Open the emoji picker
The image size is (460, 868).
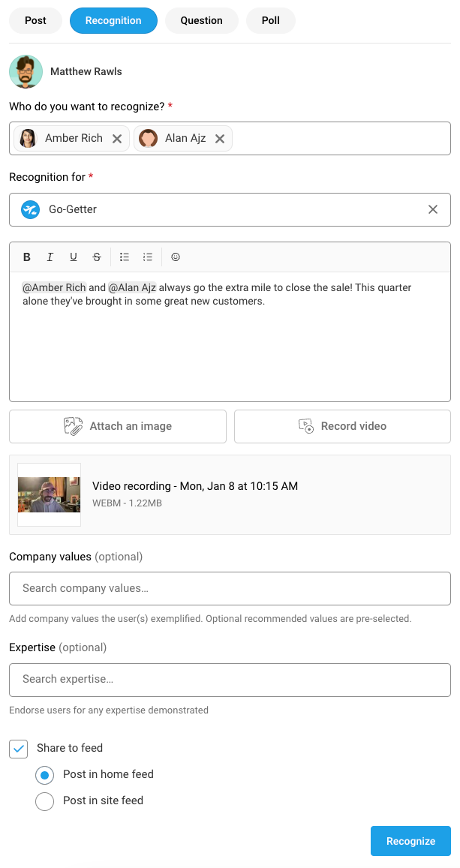click(175, 257)
